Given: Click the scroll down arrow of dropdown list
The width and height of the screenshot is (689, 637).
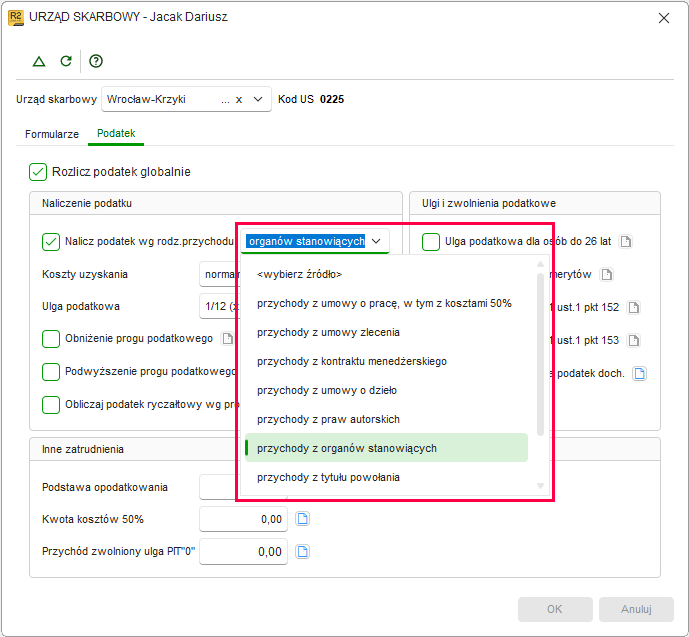Looking at the screenshot, I should [540, 486].
